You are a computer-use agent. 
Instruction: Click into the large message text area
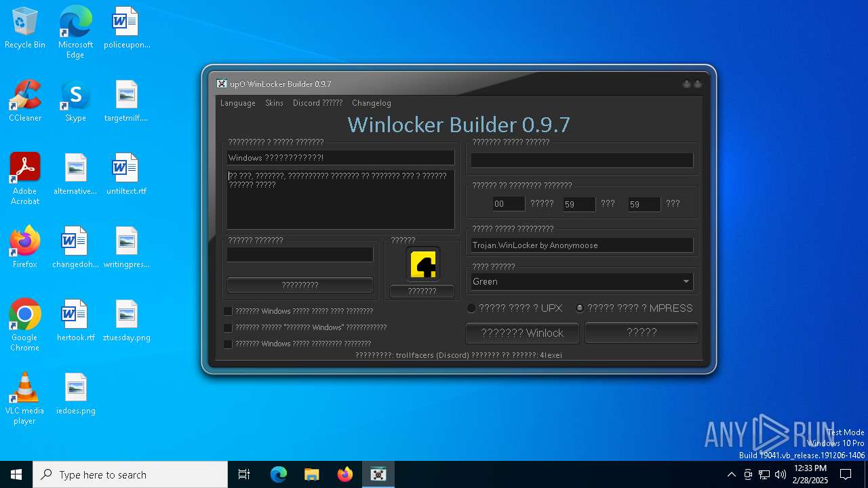[x=340, y=199]
